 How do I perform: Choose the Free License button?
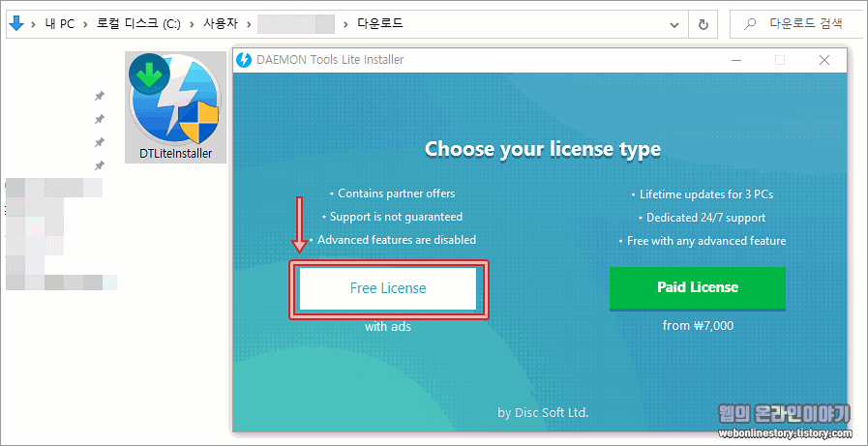tap(387, 288)
